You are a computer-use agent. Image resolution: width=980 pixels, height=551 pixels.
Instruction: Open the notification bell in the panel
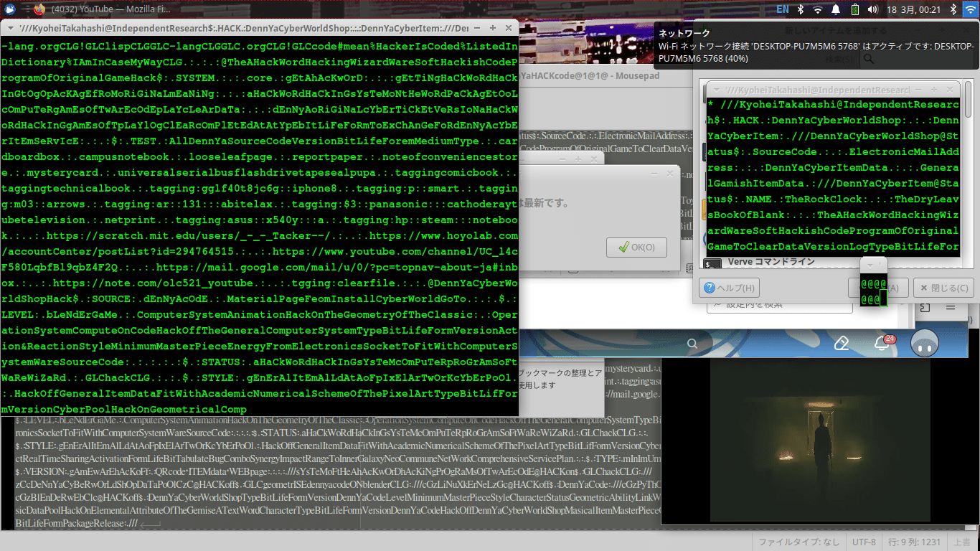[836, 9]
